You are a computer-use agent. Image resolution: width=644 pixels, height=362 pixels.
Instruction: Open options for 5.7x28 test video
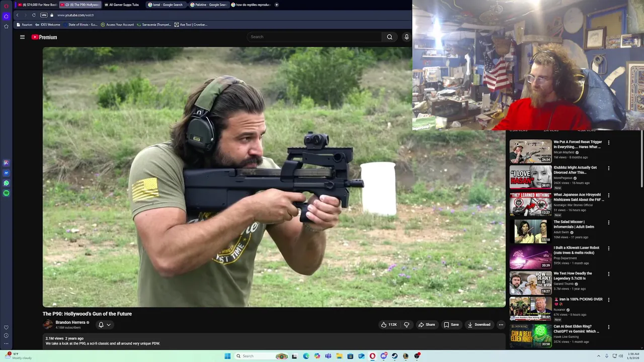(609, 274)
